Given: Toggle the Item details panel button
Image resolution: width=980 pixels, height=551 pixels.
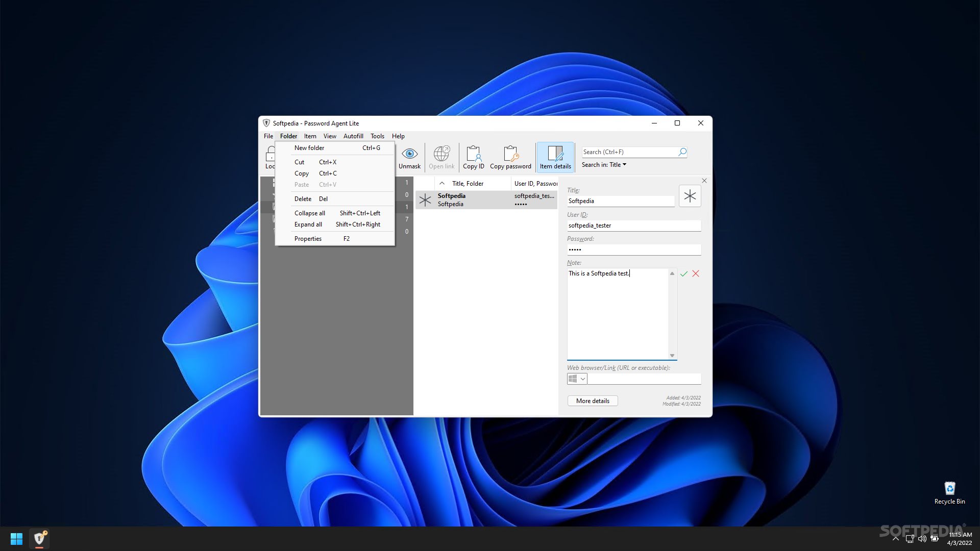Looking at the screenshot, I should tap(555, 157).
